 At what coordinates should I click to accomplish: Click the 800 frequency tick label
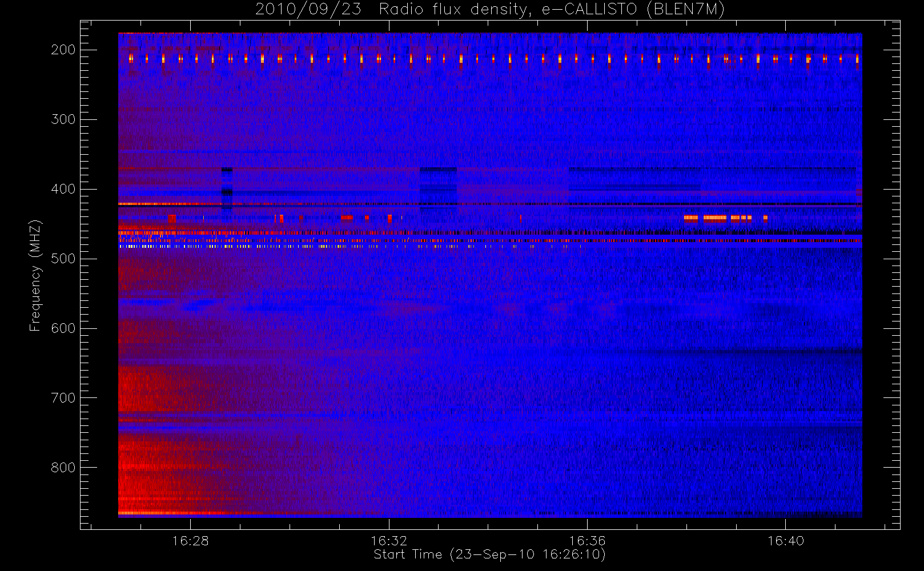pos(63,468)
